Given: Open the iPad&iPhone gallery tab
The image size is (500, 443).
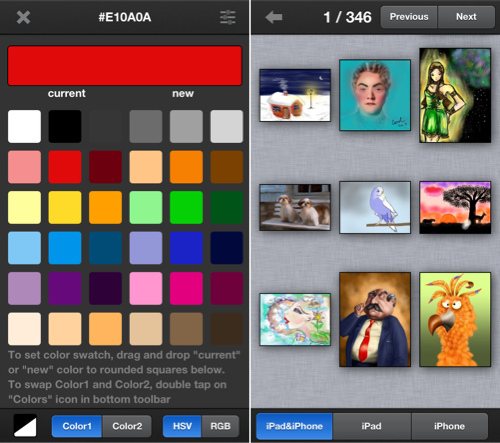Looking at the screenshot, I should coord(294,426).
